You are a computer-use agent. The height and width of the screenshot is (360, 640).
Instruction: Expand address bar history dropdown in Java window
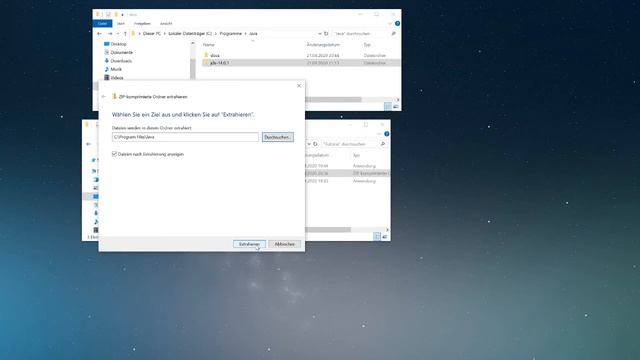click(320, 33)
